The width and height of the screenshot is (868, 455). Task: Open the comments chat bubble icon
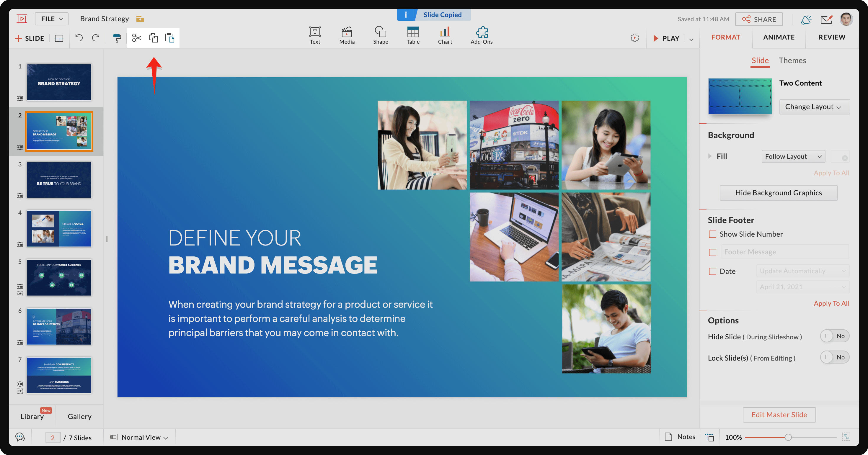(x=20, y=437)
